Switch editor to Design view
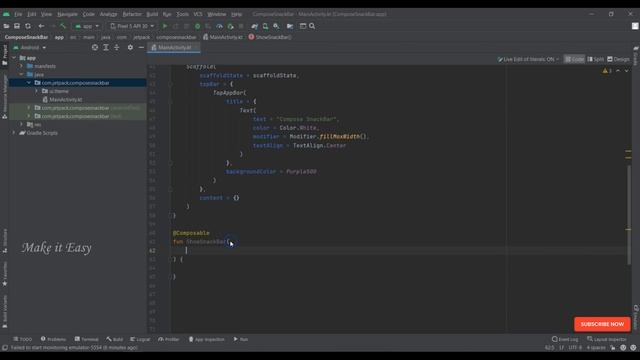Screen dimensions: 640x360 coord(618,59)
